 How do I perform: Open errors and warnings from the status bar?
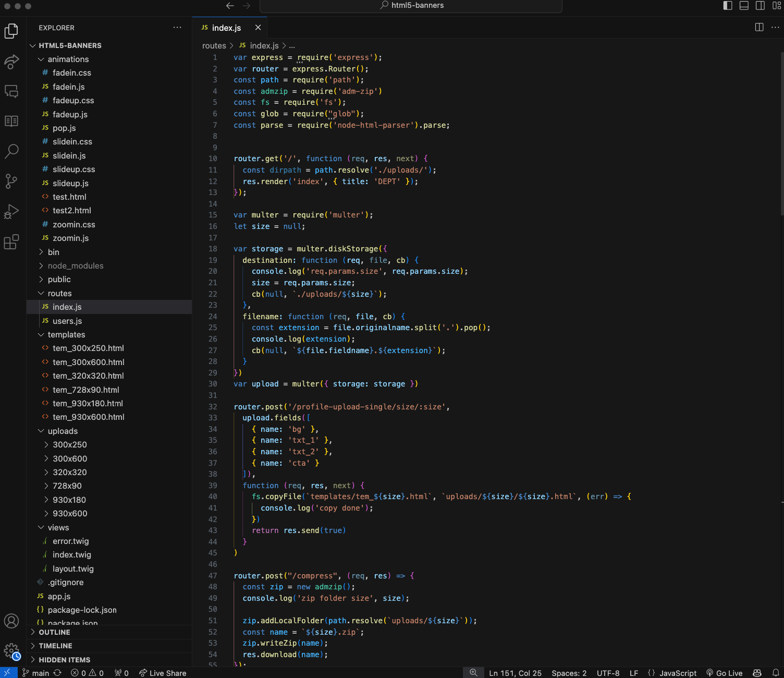(88, 673)
